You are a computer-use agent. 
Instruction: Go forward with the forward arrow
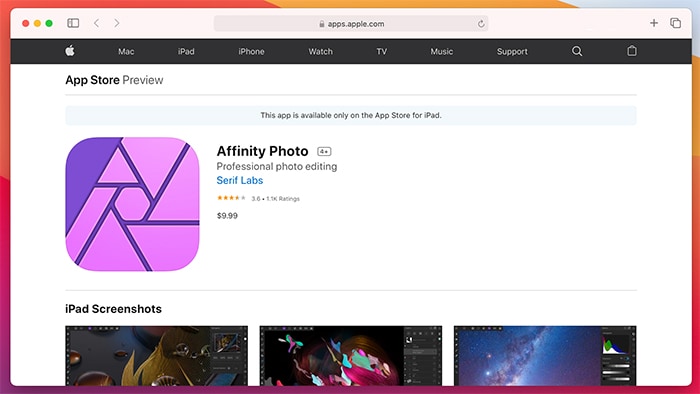[117, 23]
